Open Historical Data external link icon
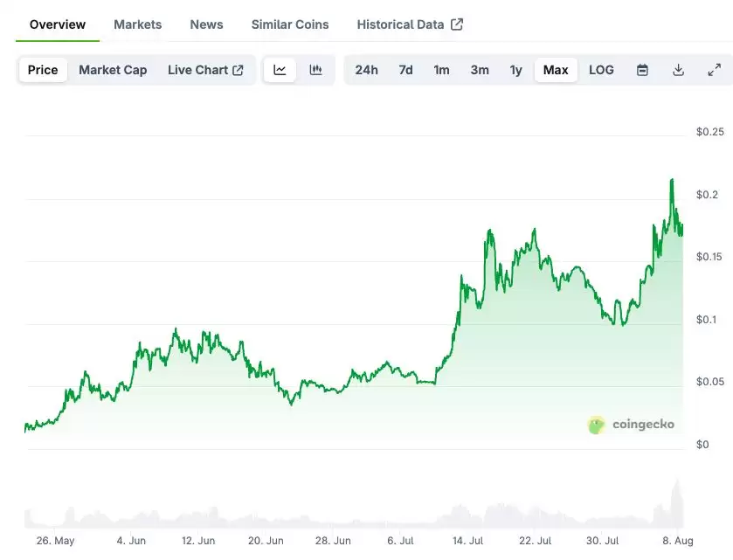 pos(457,24)
